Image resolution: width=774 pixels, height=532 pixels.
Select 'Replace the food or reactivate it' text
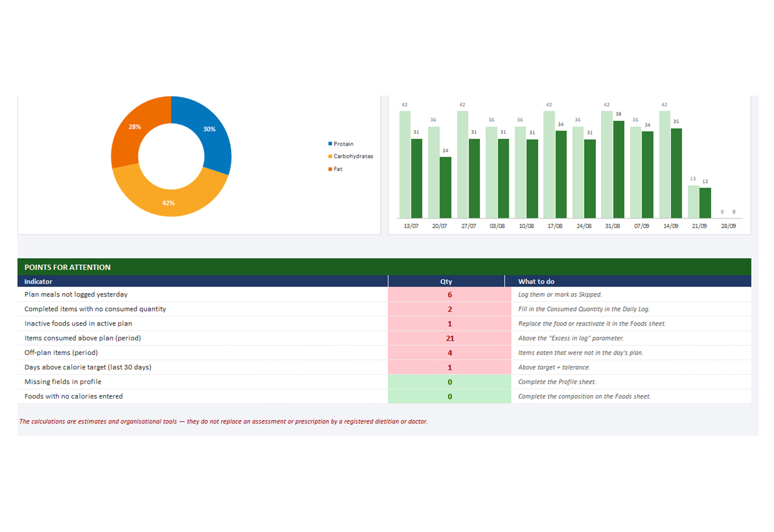592,323
